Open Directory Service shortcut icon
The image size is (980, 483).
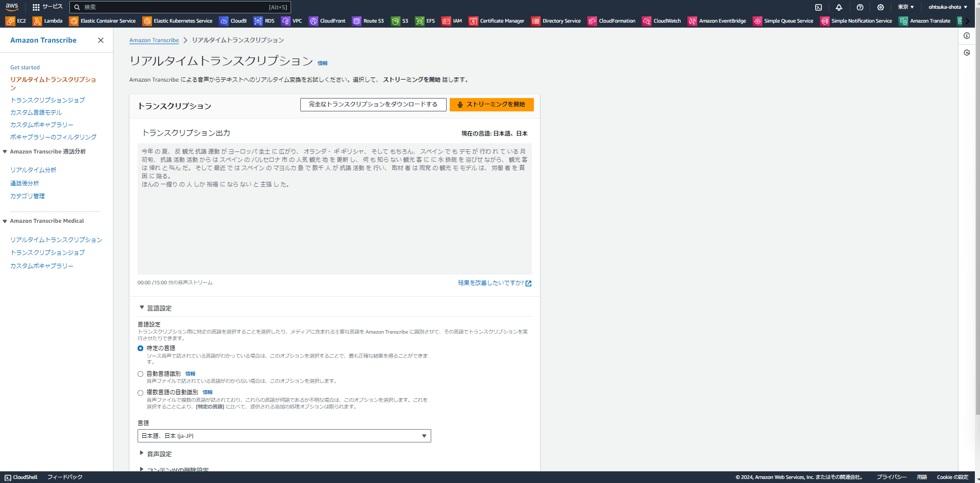click(535, 21)
